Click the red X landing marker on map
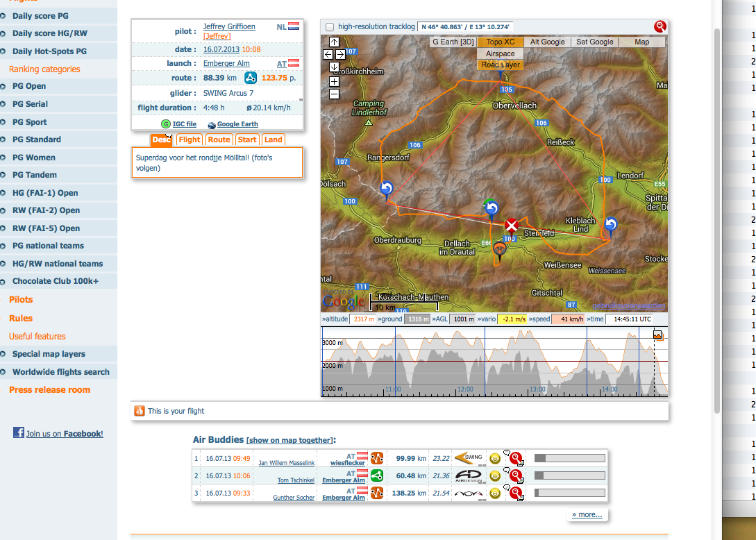The height and width of the screenshot is (540, 756). tap(512, 226)
